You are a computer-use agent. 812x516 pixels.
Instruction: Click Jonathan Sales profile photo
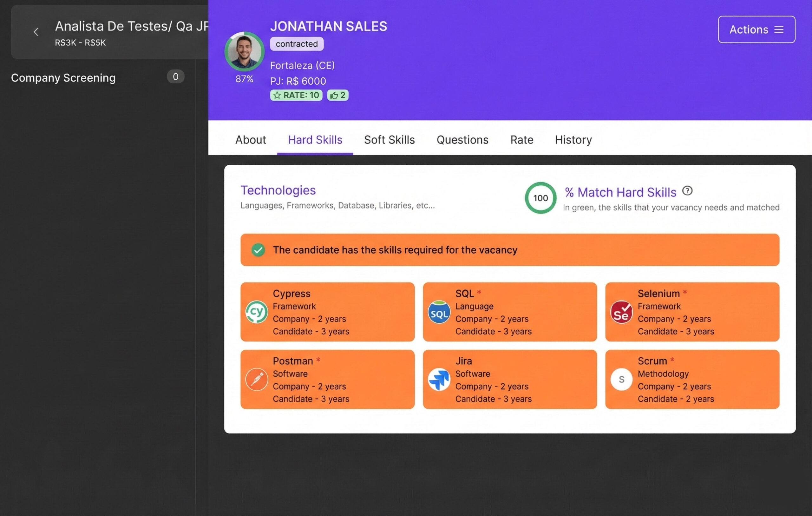click(244, 52)
